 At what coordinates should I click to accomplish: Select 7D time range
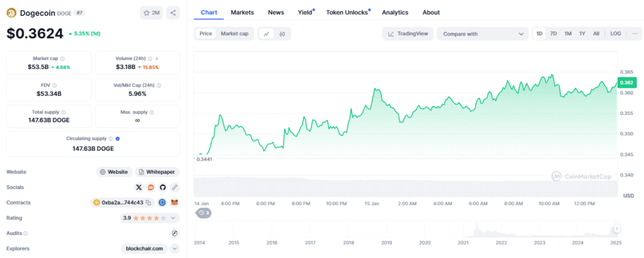[x=553, y=34]
